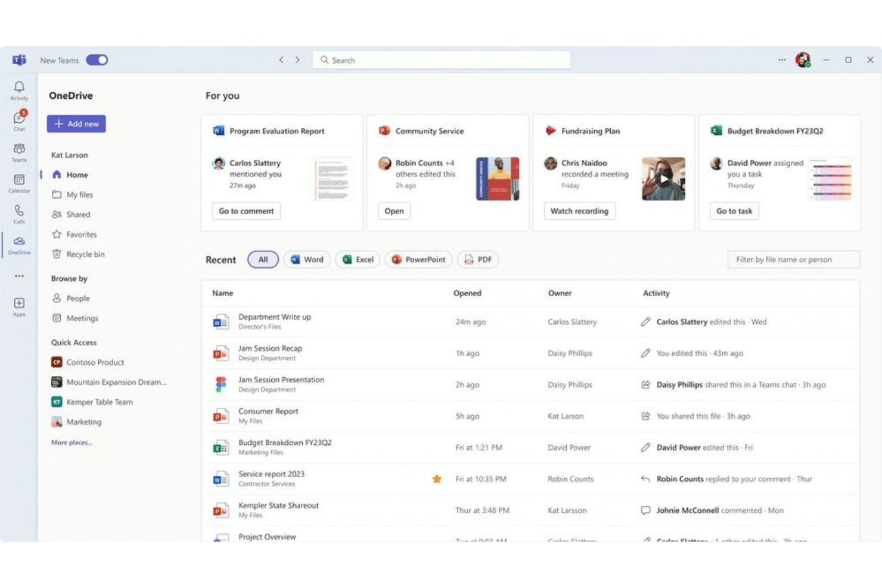Click the forward navigation arrow

point(297,60)
